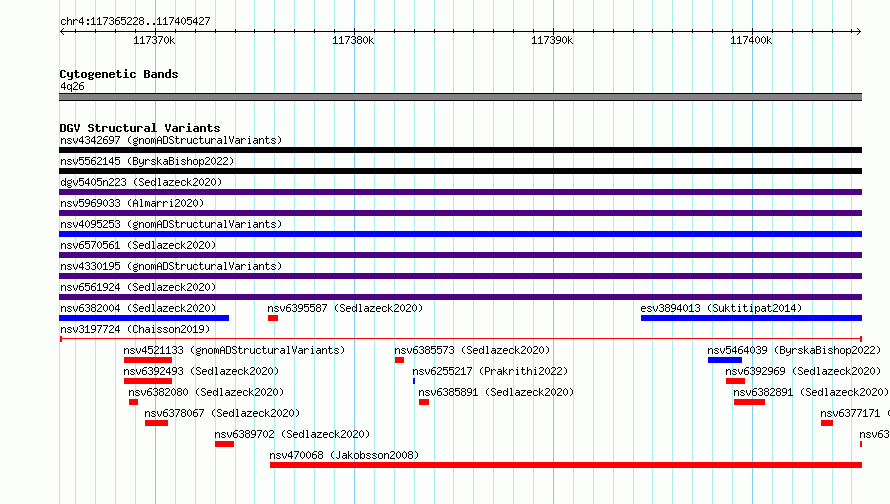Click the nsv5562145 black variant bar
Viewport: 890px width, 504px height.
460,171
